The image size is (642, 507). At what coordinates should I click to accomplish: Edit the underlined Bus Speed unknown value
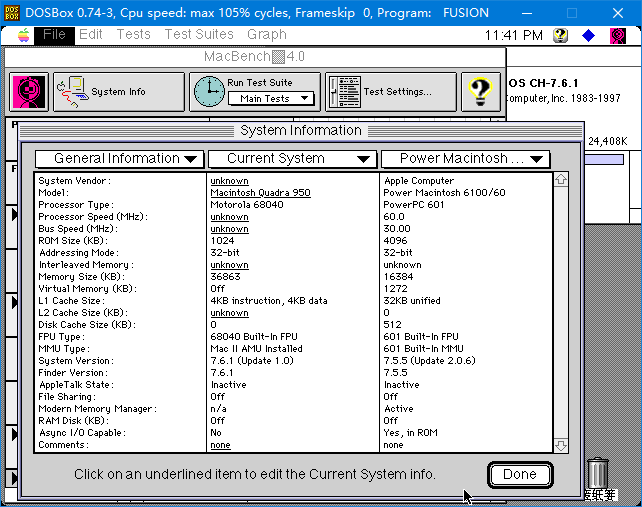(x=229, y=229)
